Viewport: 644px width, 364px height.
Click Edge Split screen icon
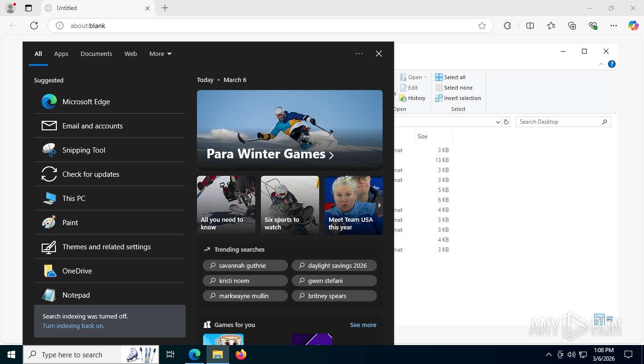[530, 26]
